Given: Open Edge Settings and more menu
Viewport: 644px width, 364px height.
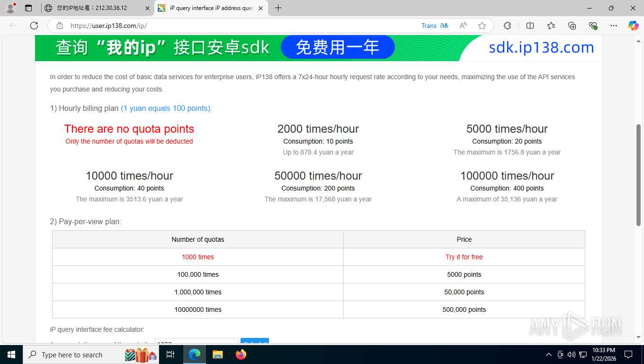Looking at the screenshot, I should point(614,26).
